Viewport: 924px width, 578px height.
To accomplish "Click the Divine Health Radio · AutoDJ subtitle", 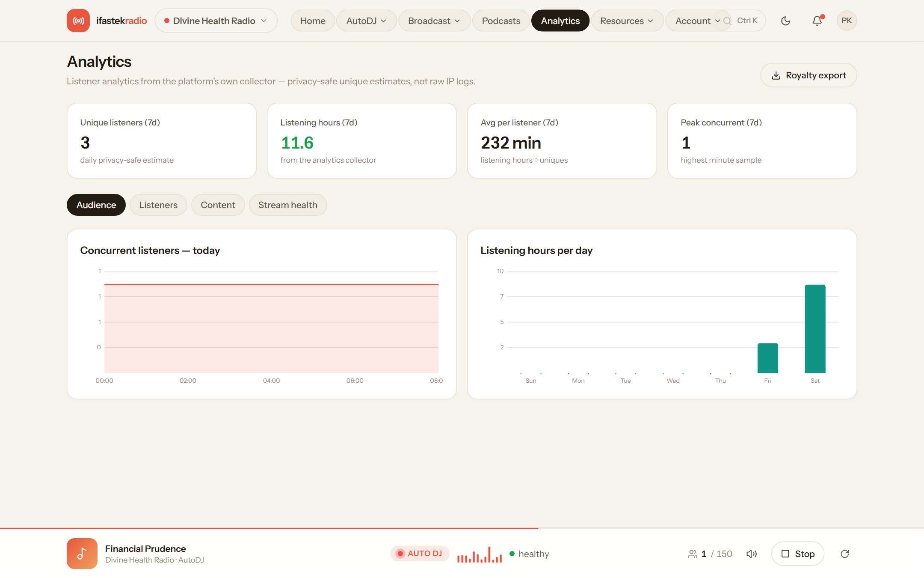I will (154, 560).
